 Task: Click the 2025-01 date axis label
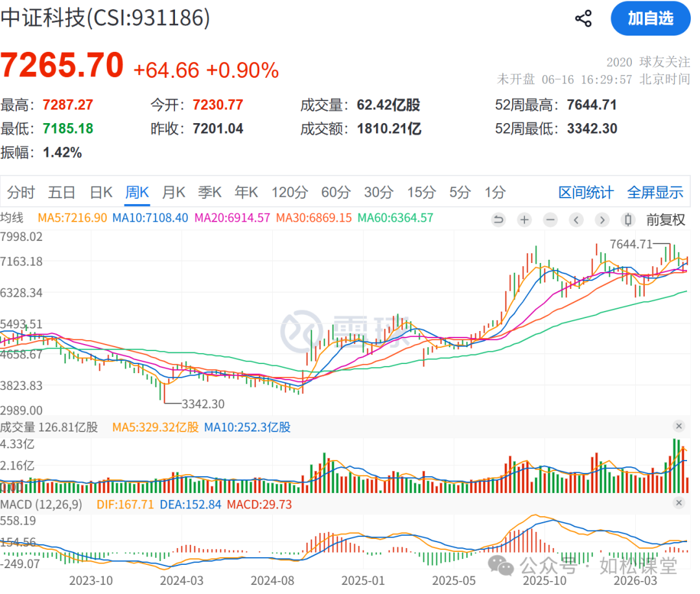point(362,580)
